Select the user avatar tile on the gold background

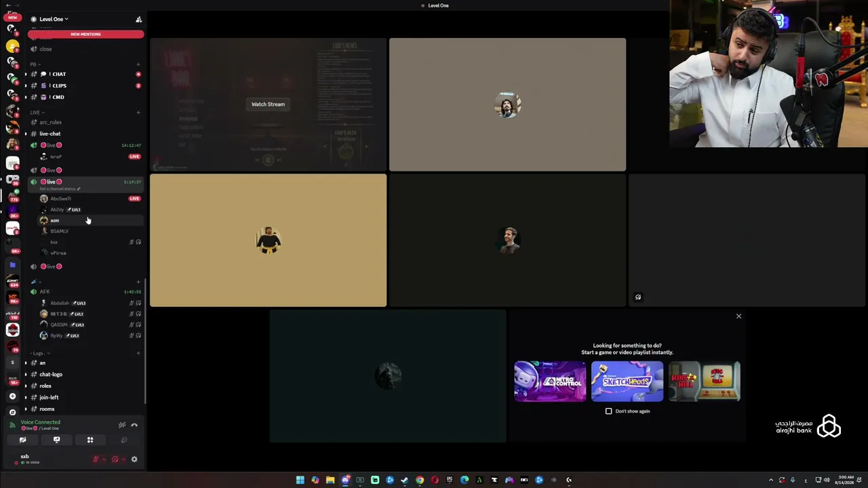268,241
